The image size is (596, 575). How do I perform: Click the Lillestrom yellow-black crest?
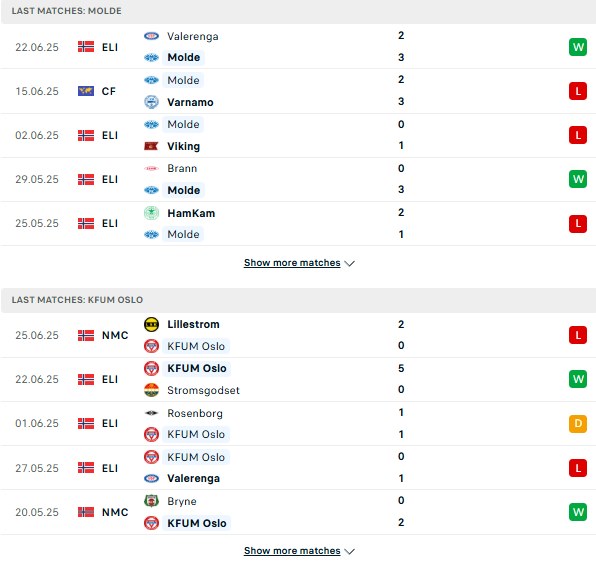[x=151, y=324]
